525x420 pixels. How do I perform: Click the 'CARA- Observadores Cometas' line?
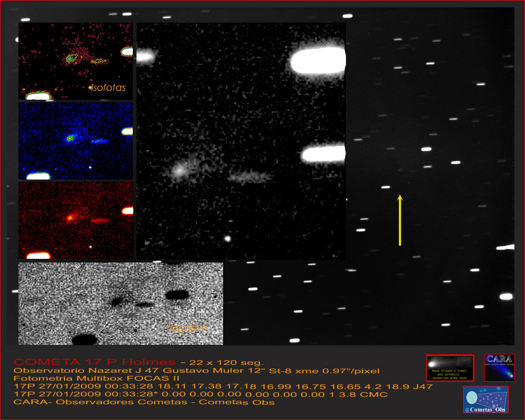click(x=144, y=402)
